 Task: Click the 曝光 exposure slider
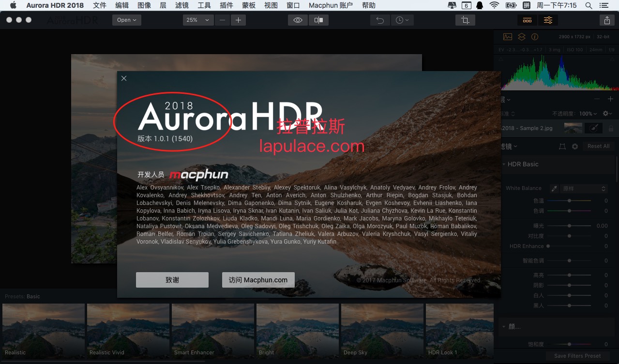(x=570, y=226)
